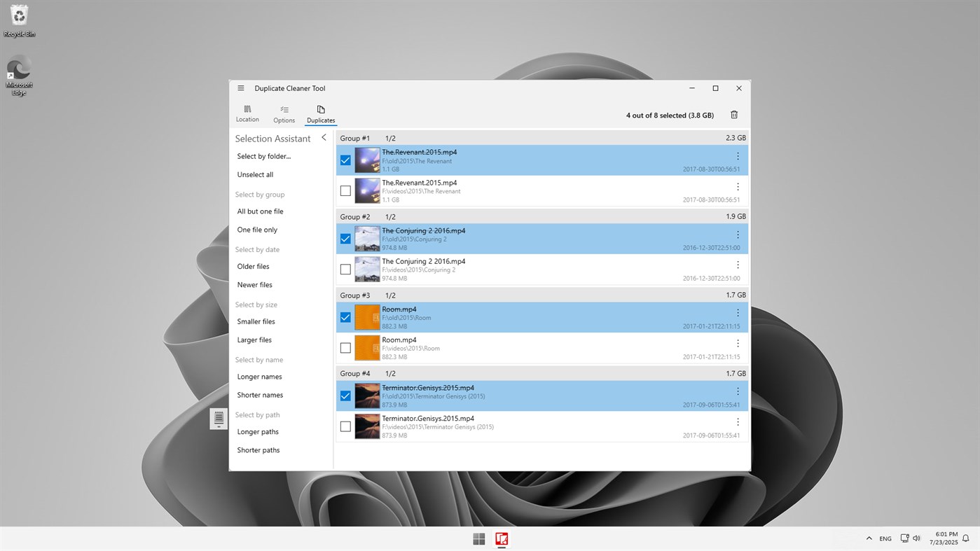
Task: Open the Options panel
Action: (284, 113)
